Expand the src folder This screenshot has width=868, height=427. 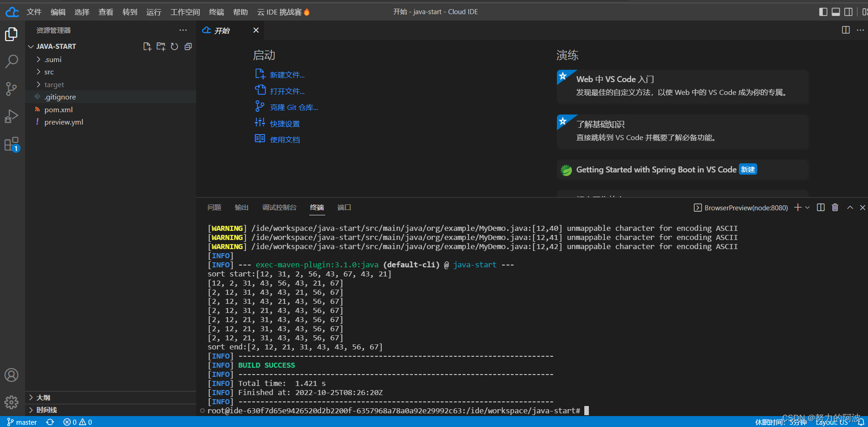point(49,72)
